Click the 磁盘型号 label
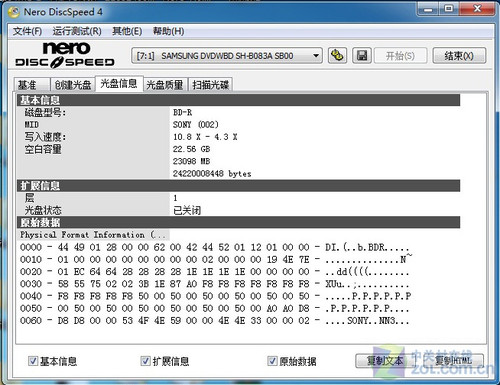The height and width of the screenshot is (385, 500). pos(45,112)
